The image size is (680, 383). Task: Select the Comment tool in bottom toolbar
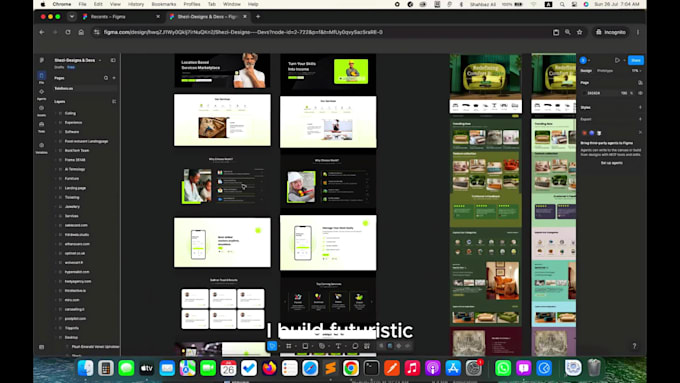[355, 346]
